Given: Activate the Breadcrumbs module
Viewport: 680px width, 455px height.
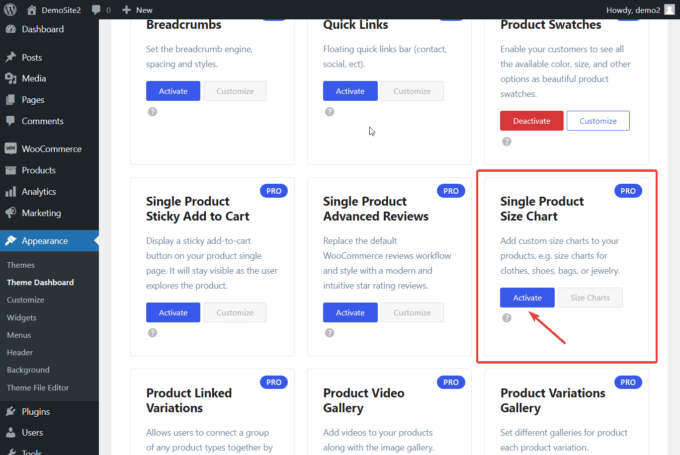Looking at the screenshot, I should pyautogui.click(x=173, y=91).
